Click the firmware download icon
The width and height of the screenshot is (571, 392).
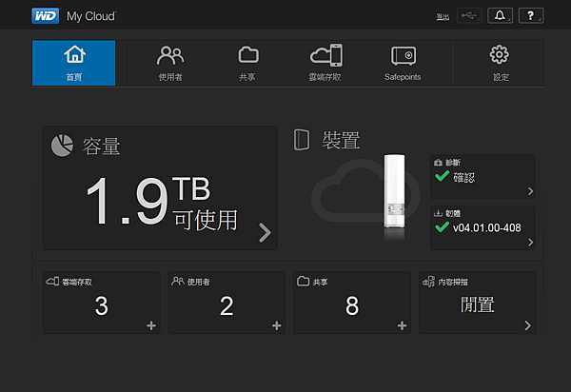tap(438, 213)
